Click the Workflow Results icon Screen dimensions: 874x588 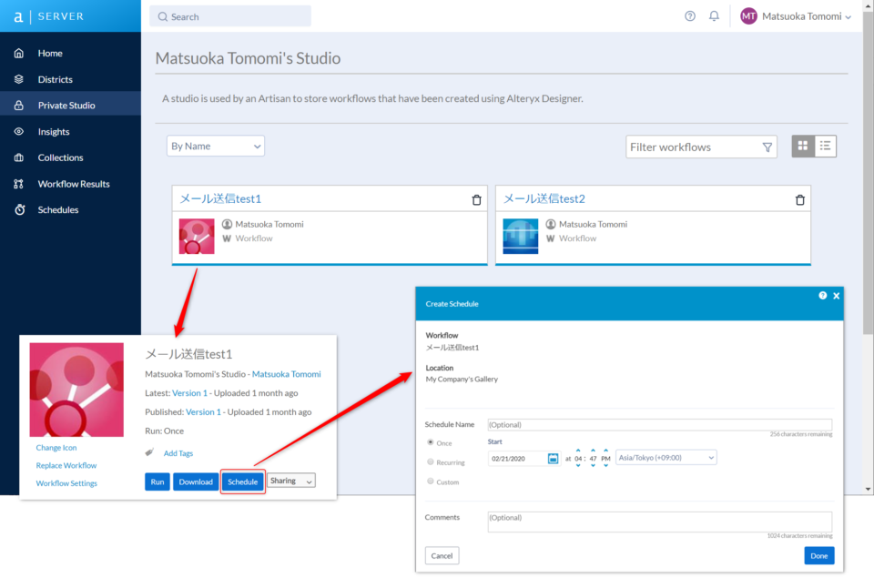pos(19,183)
